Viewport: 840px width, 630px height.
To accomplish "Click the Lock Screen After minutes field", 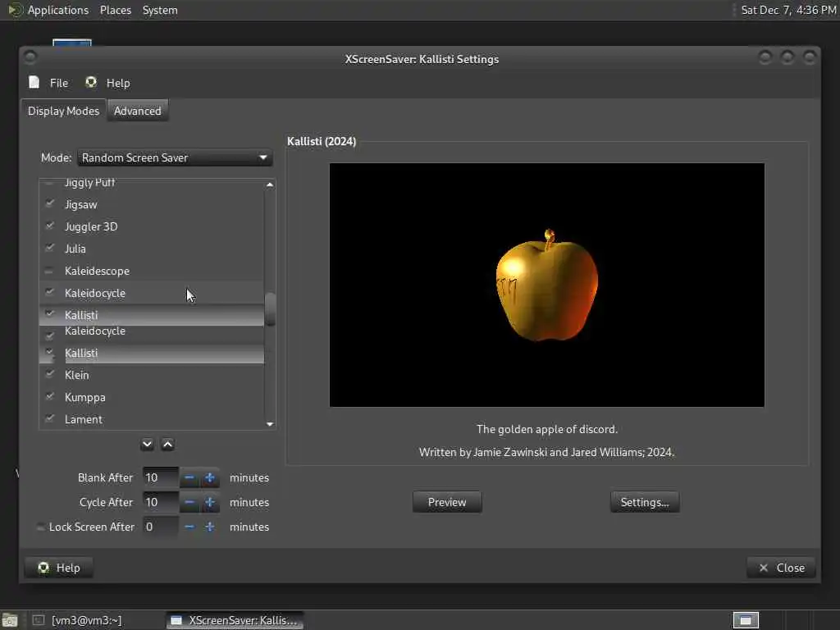I will [161, 527].
